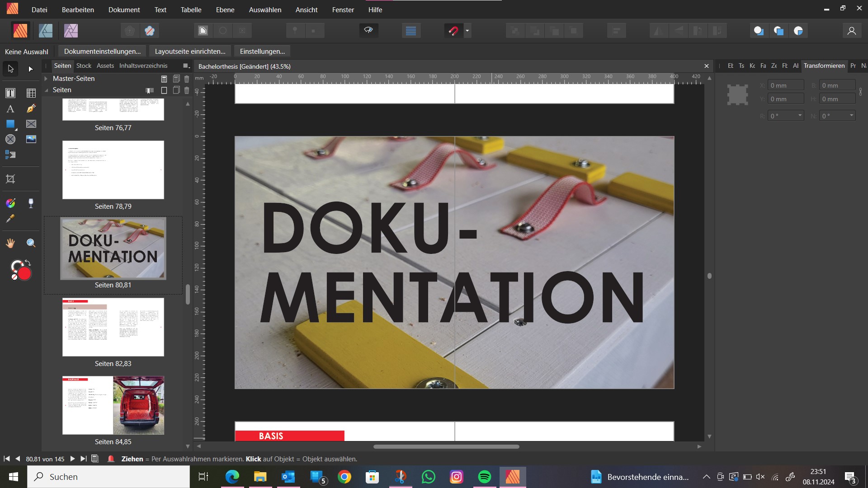Switch to the Designer persona
Image resolution: width=868 pixels, height=488 pixels.
point(46,31)
